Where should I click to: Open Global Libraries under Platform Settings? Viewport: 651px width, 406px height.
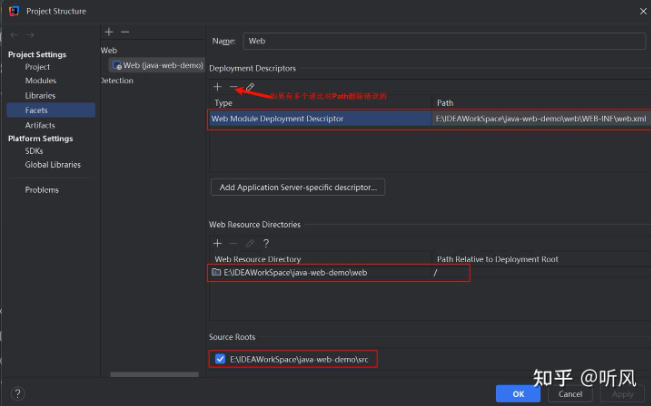click(x=53, y=165)
